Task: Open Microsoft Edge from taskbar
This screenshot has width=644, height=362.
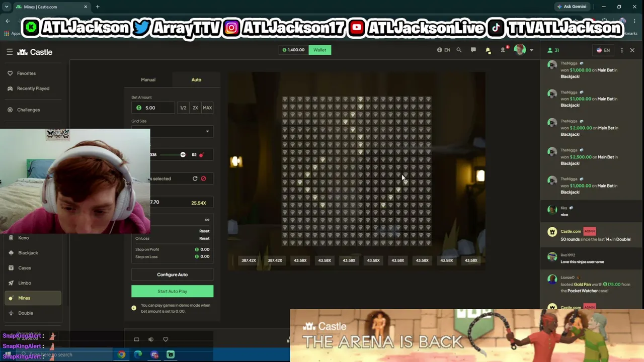Action: (138, 354)
